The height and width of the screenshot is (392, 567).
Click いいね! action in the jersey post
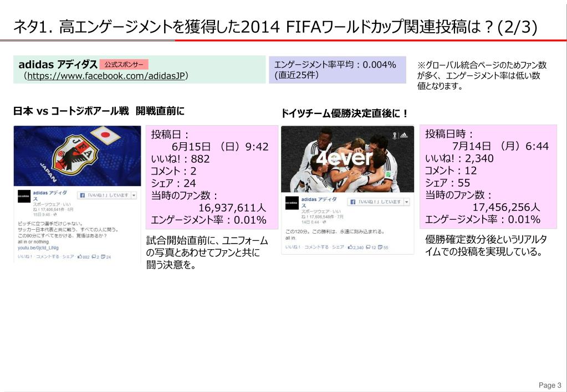25,257
